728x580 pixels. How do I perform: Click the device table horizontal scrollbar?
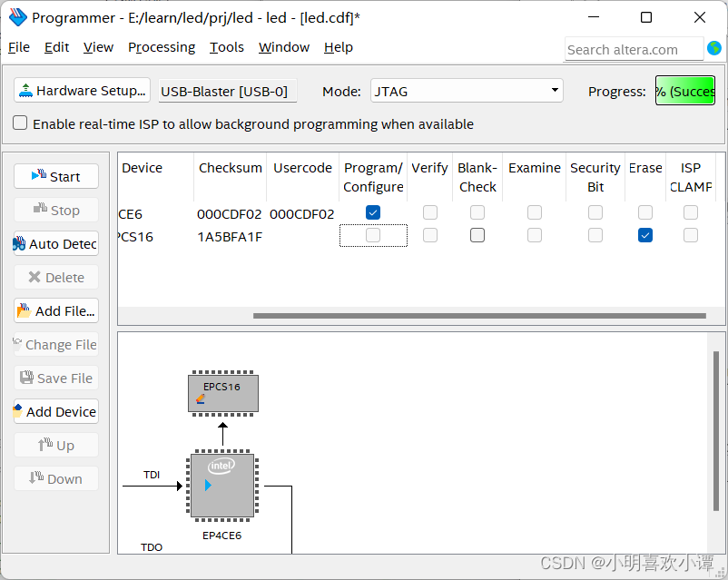point(479,316)
